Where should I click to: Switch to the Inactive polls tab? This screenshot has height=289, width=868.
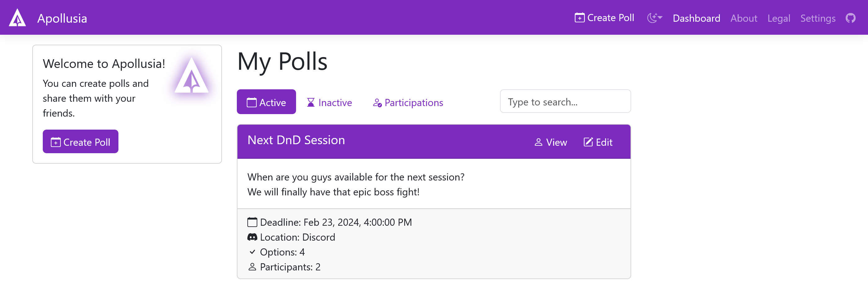tap(329, 102)
